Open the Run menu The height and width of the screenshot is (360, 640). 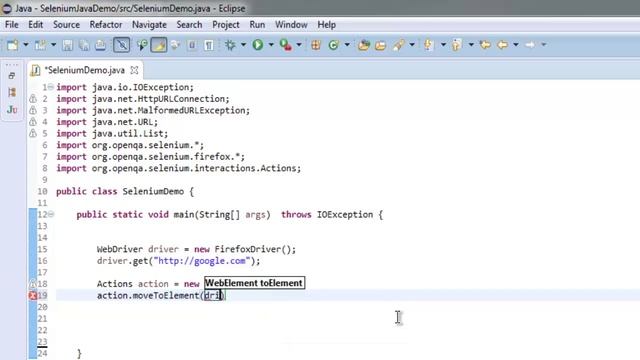click(x=257, y=24)
